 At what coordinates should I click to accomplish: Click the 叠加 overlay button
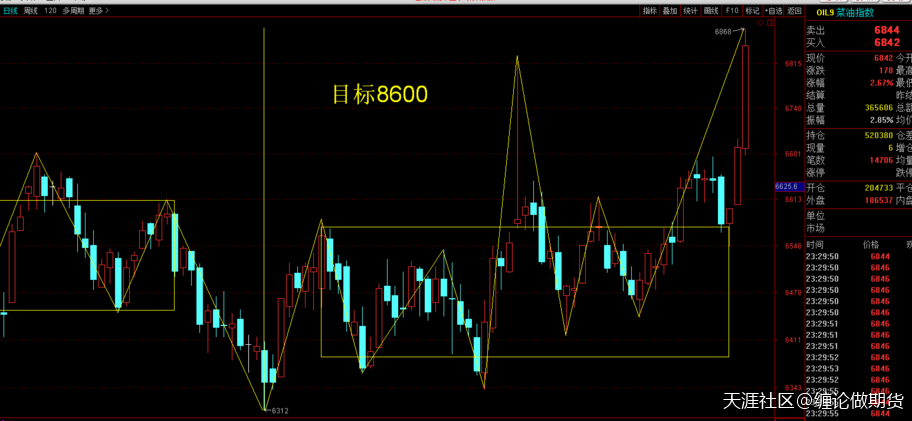[x=670, y=11]
